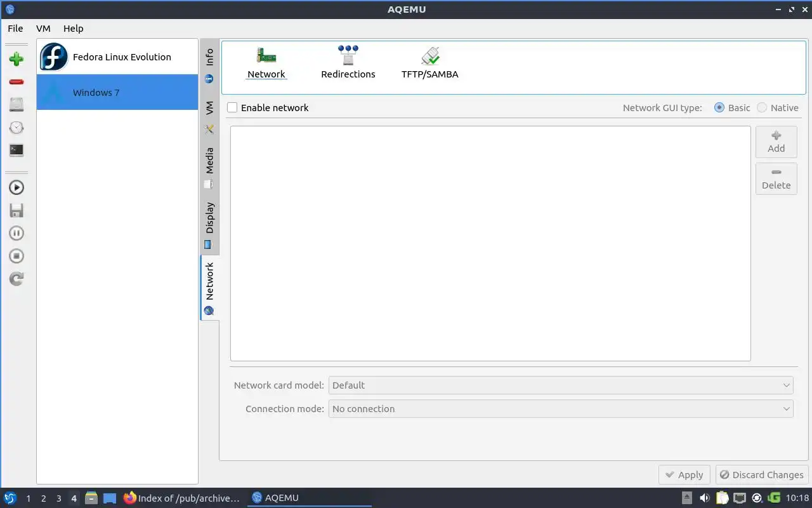812x508 pixels.
Task: Open the file manager icon in the taskbar
Action: pos(91,498)
